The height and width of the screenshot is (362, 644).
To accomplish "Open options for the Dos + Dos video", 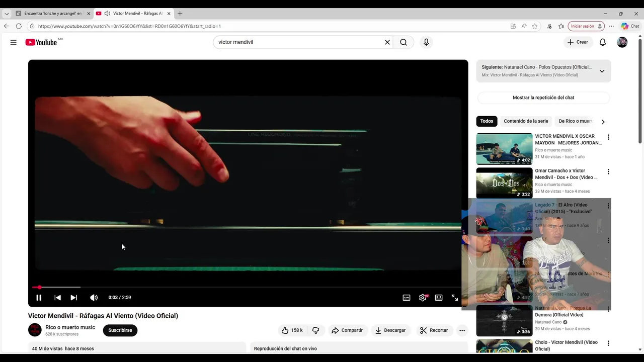I will (x=608, y=171).
